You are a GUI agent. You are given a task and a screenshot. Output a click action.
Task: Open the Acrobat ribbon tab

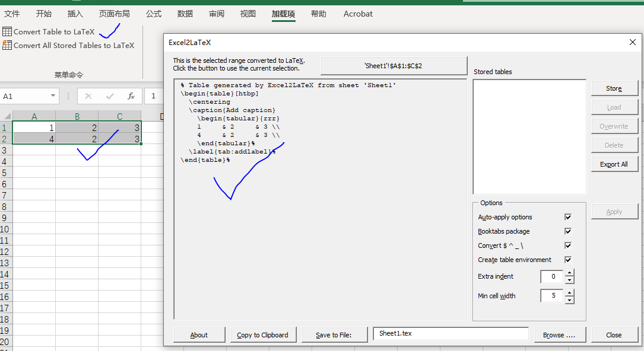pyautogui.click(x=357, y=14)
